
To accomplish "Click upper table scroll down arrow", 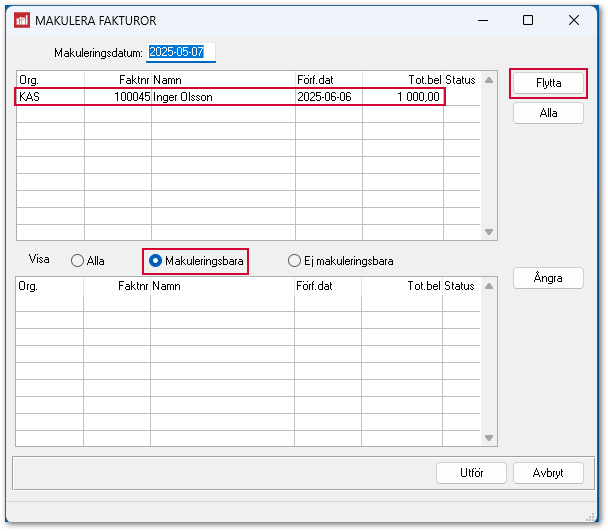I will coord(489,232).
